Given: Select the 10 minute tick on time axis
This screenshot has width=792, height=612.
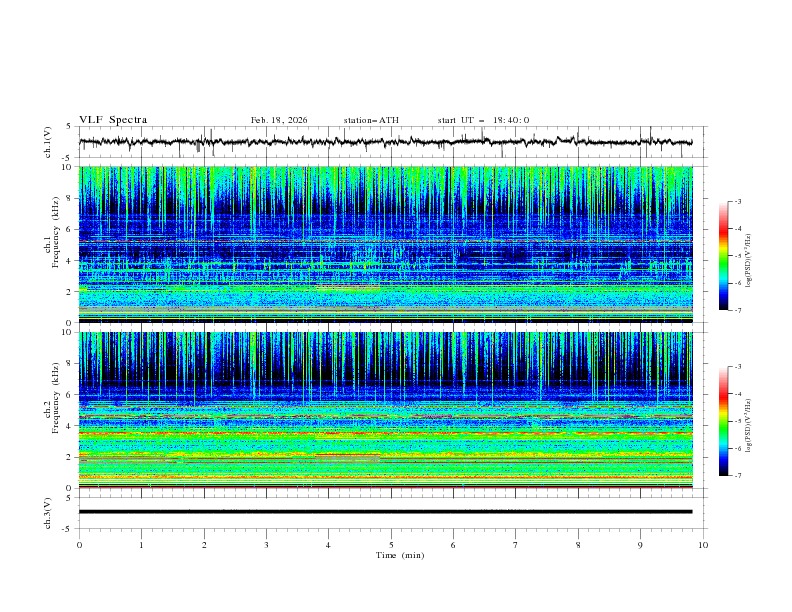Looking at the screenshot, I should tap(703, 545).
